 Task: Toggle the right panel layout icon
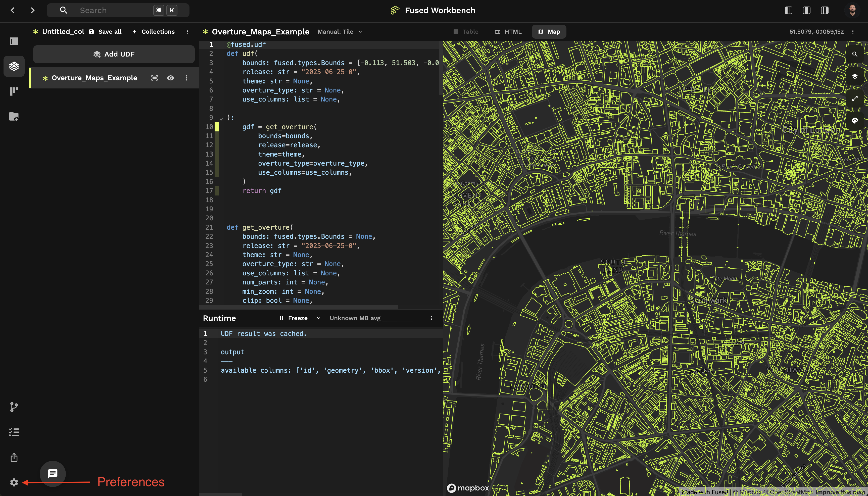(824, 10)
